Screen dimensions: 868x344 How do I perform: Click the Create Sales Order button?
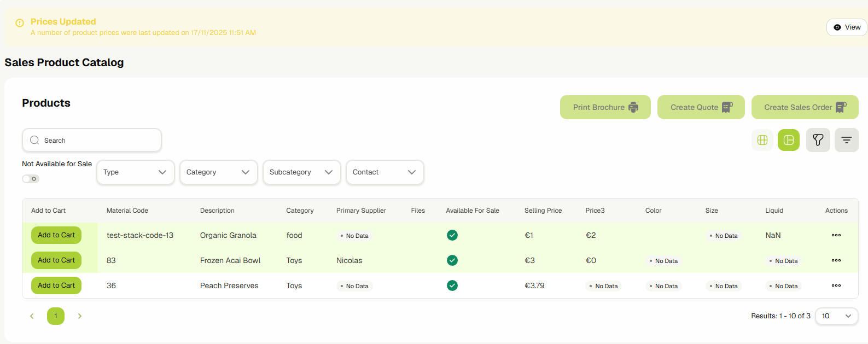tap(805, 107)
